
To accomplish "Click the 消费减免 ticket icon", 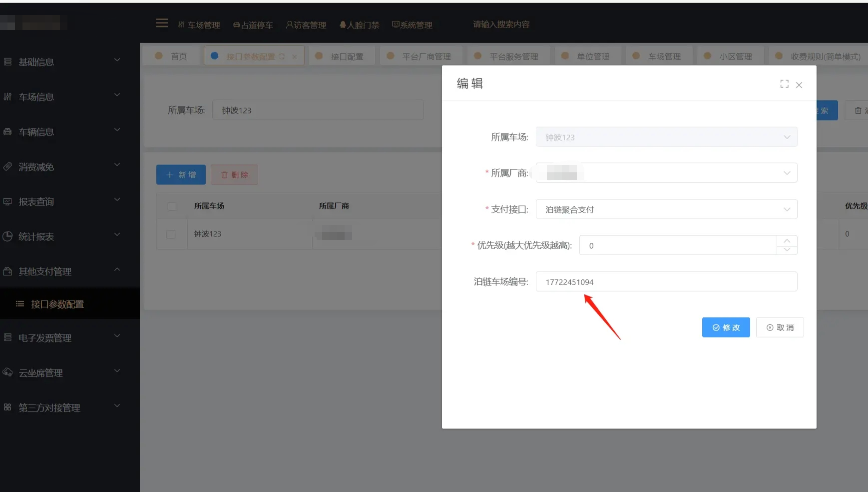I will [7, 167].
